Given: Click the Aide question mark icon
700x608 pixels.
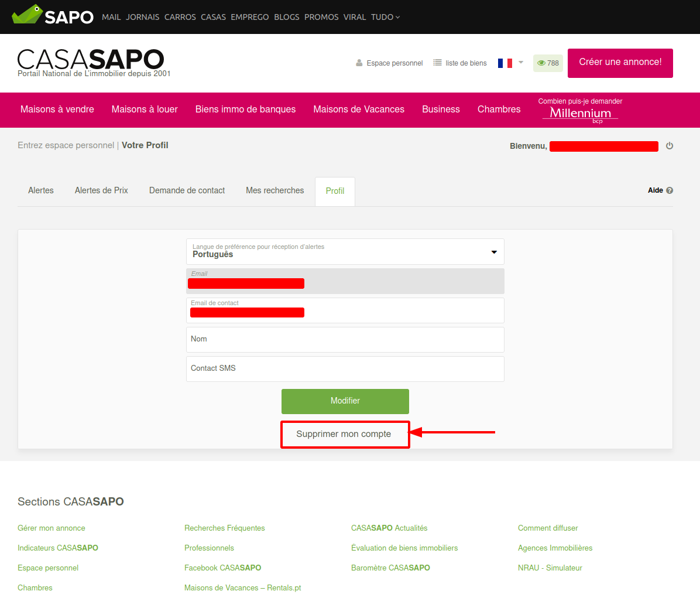Looking at the screenshot, I should point(670,190).
